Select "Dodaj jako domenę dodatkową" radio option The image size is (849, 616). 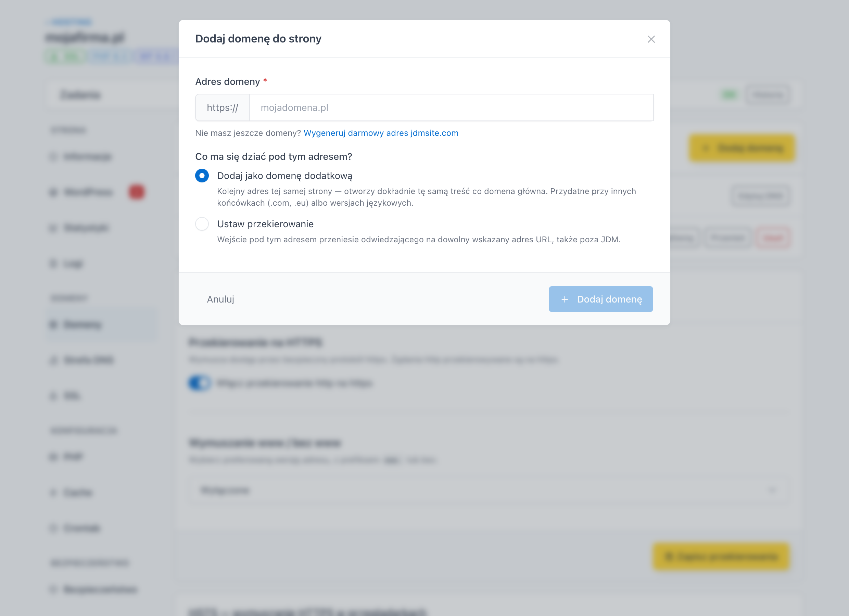coord(202,176)
